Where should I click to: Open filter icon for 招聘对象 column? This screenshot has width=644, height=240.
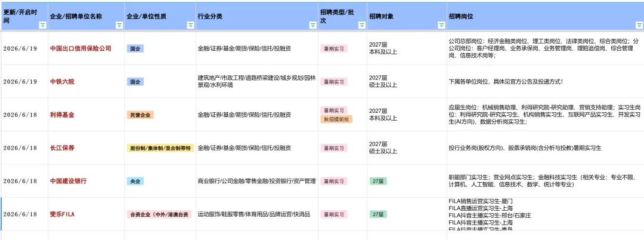(x=441, y=25)
